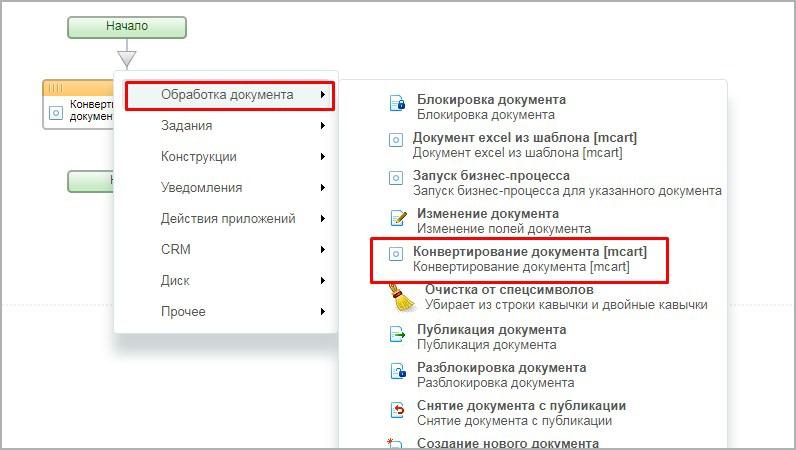Screen dimensions: 796x450
Task: Click the Блокировка документа lock icon
Action: point(397,103)
